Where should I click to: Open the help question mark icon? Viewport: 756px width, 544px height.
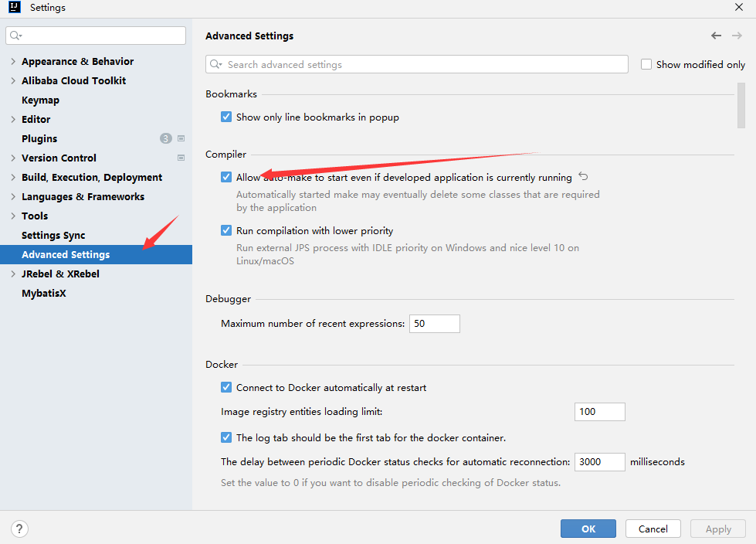[x=19, y=529]
